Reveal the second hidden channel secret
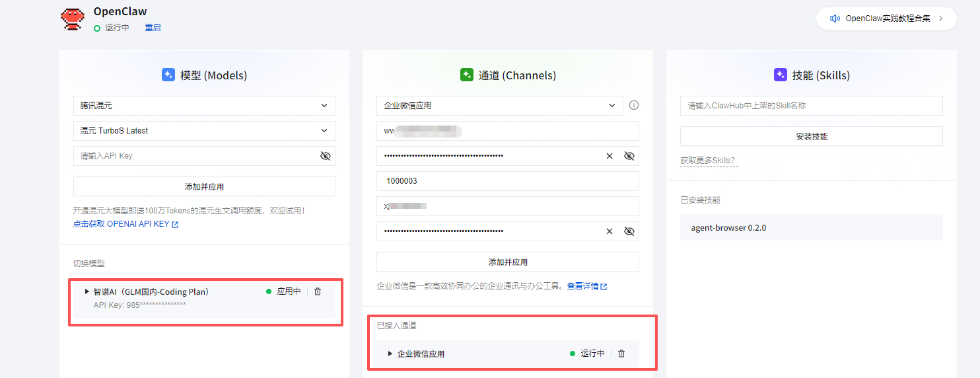Image resolution: width=980 pixels, height=378 pixels. pos(629,231)
